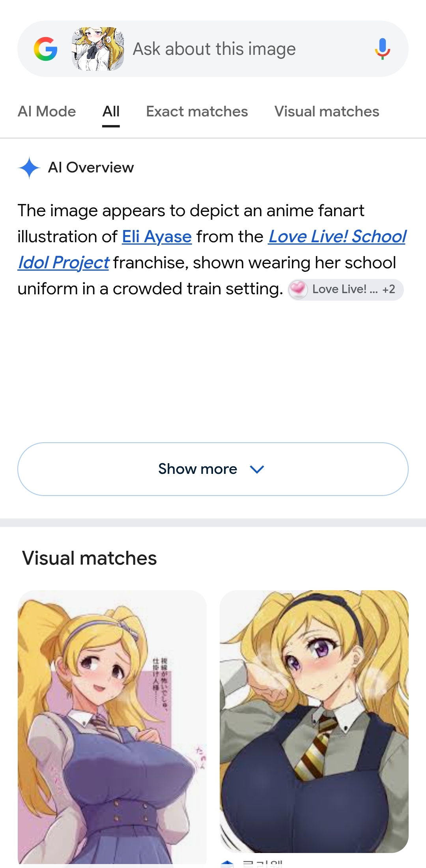426x868 pixels.
Task: Open the right visual match image
Action: (x=314, y=722)
